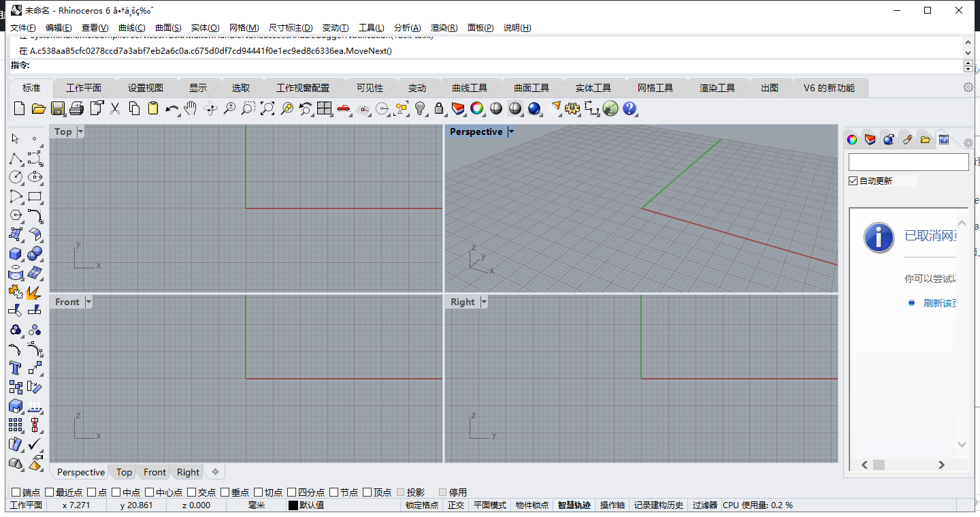Toggle the 交点 osnap checkbox
Screen dimensions: 980x517
(x=192, y=492)
